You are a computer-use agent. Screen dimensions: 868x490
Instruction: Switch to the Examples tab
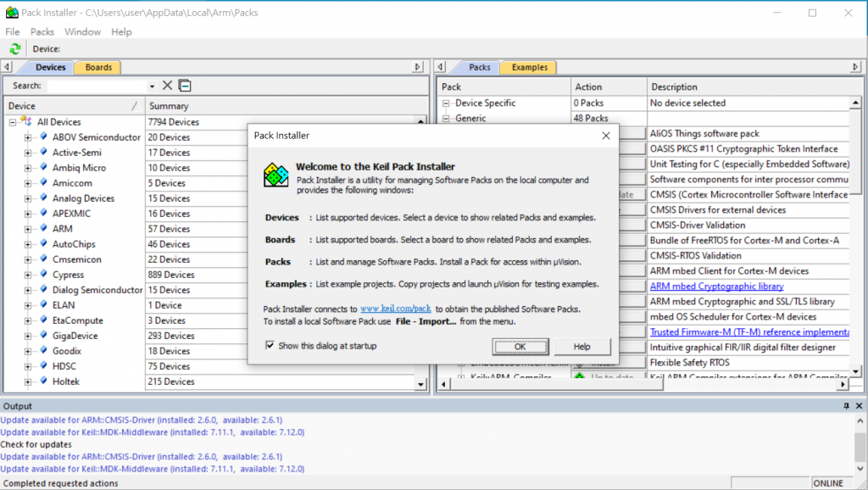[529, 67]
